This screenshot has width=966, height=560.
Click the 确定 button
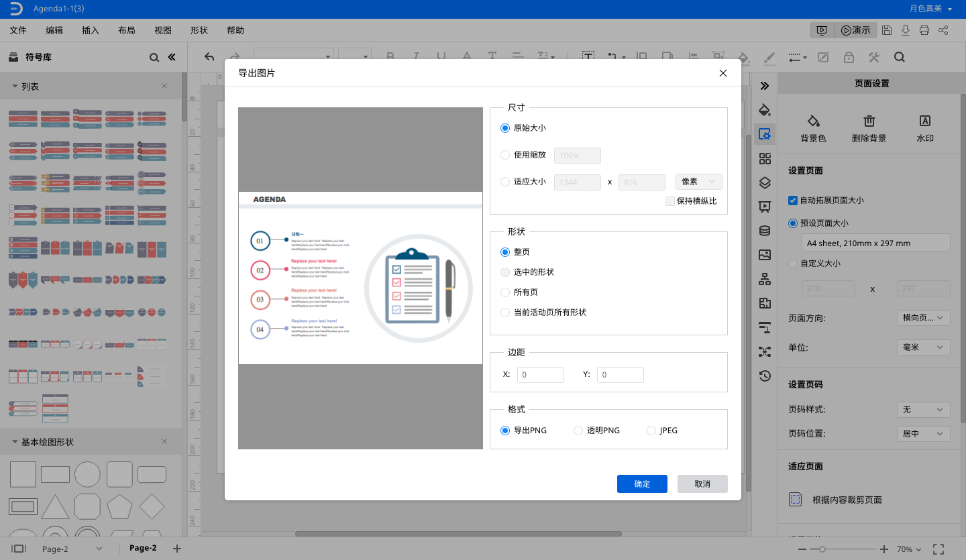point(642,484)
